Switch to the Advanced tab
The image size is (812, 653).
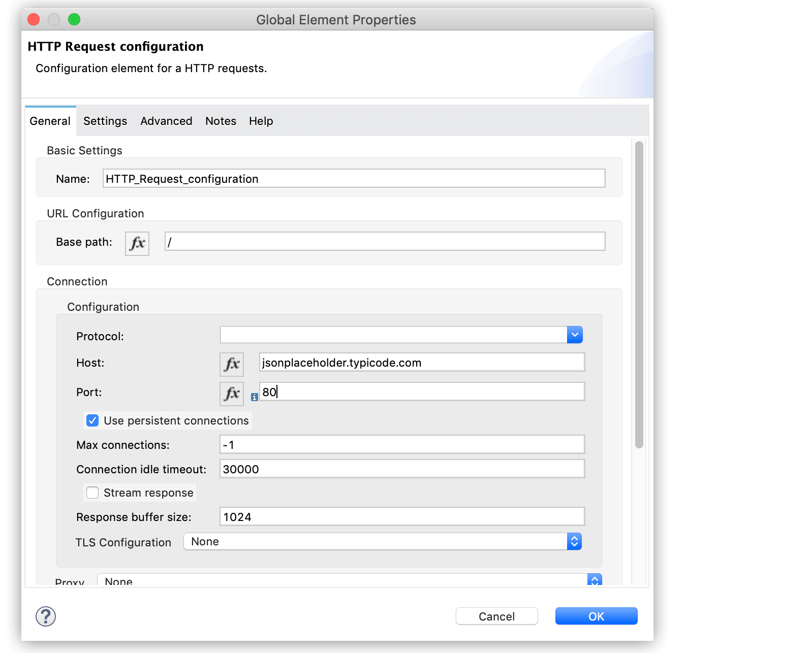coord(166,121)
